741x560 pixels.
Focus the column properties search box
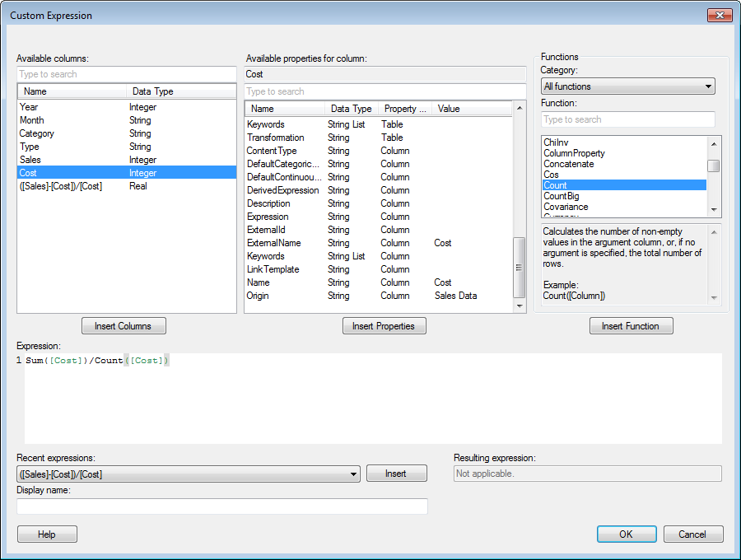(x=384, y=91)
